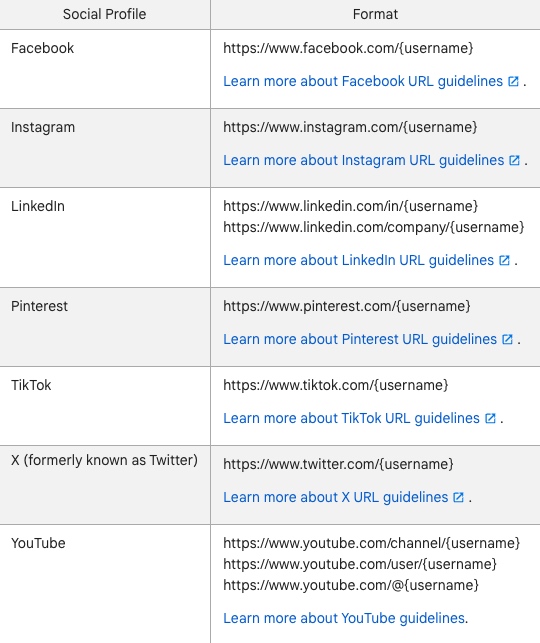Viewport: 540px width, 643px height.
Task: Click the YouTube @username URL format line
Action: [x=351, y=585]
